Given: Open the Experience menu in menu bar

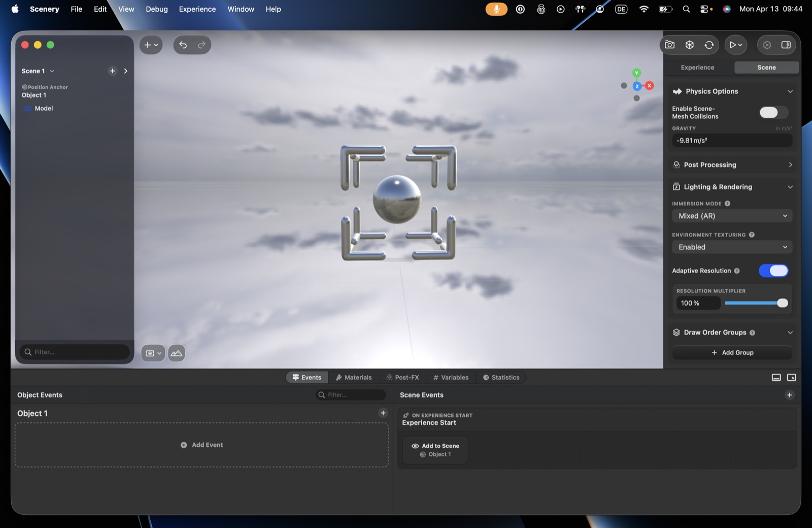Looking at the screenshot, I should point(197,9).
